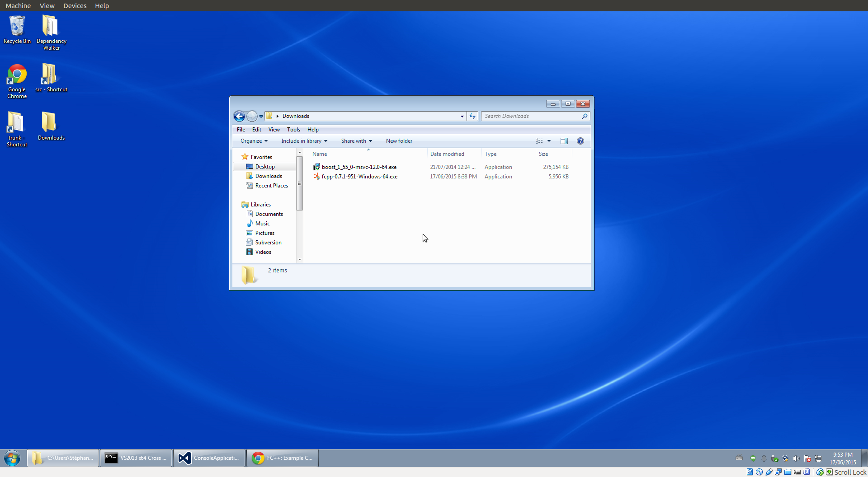The width and height of the screenshot is (868, 477).
Task: Click the refresh button beside address bar
Action: click(472, 117)
